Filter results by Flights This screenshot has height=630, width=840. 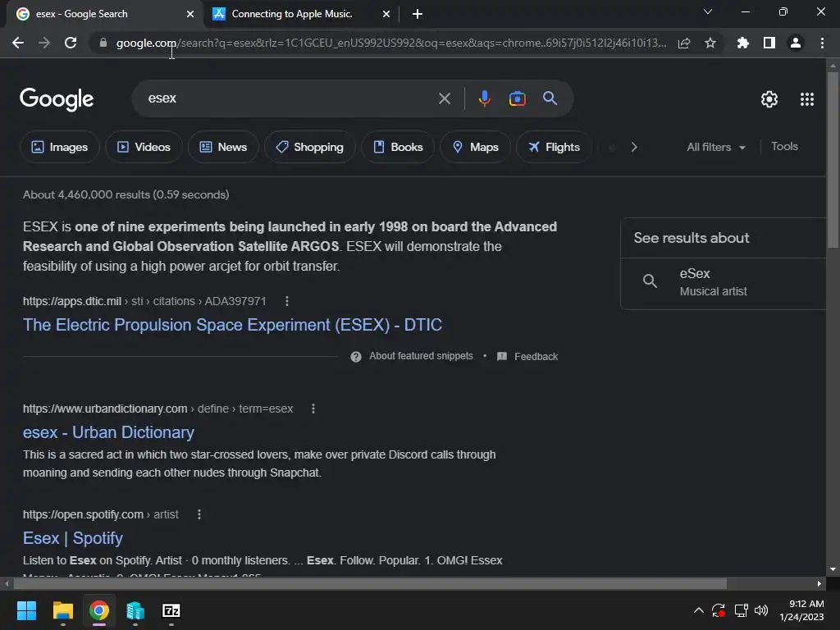point(554,147)
